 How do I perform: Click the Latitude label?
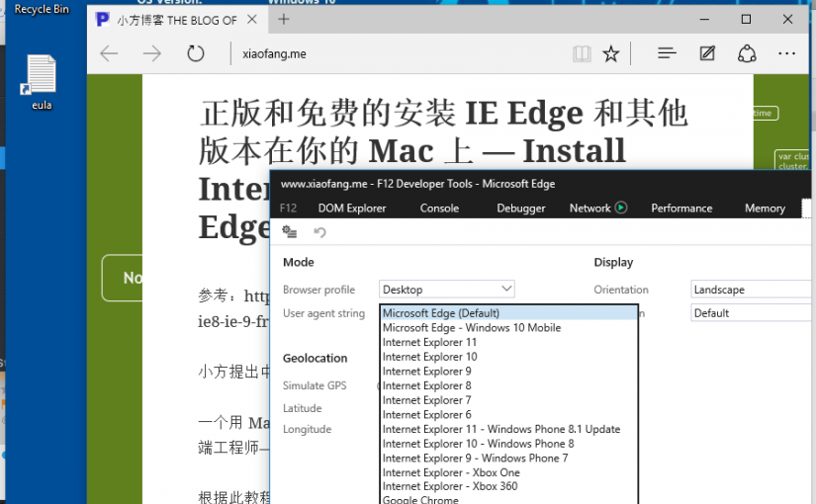coord(303,408)
